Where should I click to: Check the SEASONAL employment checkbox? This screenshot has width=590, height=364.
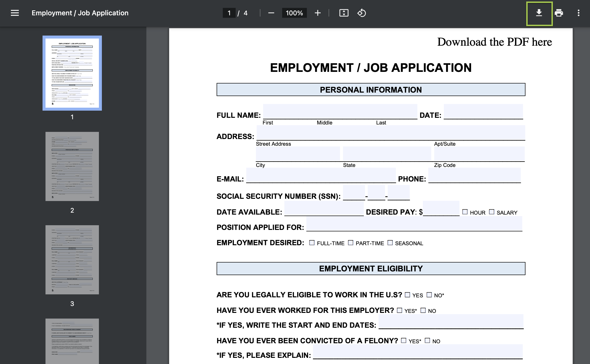(390, 243)
